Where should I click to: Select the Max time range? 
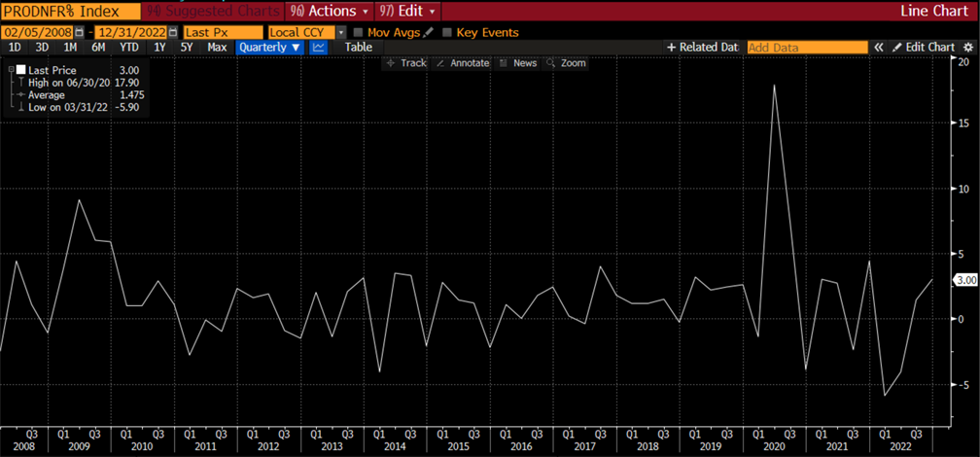(217, 47)
